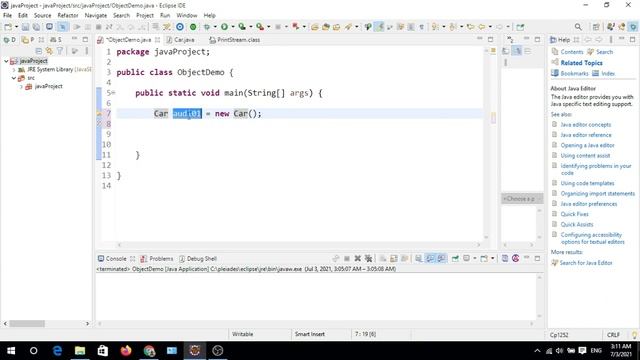Click the Package Explorer horizontal scrollbar thumb
This screenshot has width=640, height=360.
[x=27, y=324]
